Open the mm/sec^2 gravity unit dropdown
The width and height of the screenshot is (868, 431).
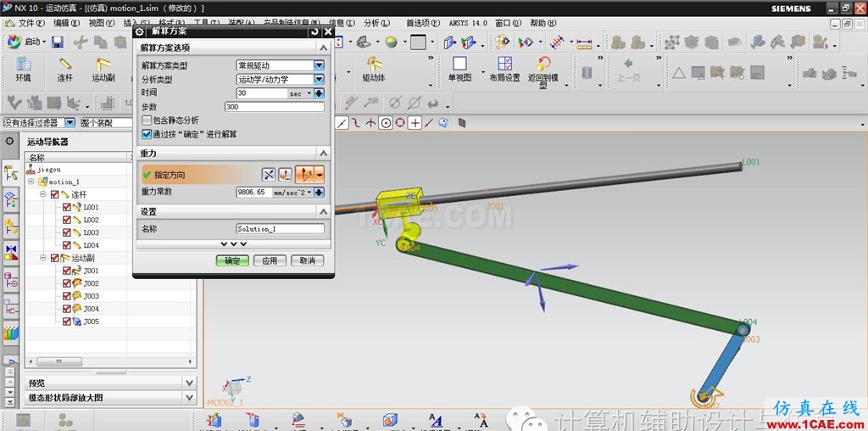(x=293, y=193)
